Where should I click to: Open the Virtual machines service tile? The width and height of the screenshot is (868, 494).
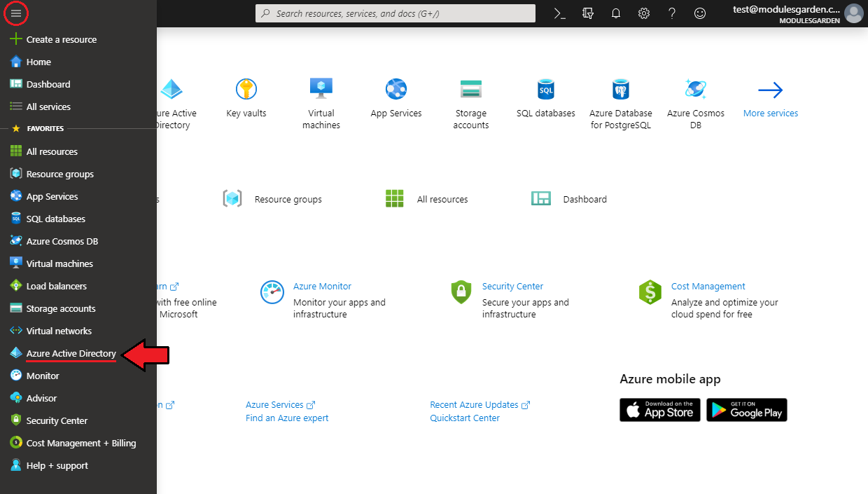[321, 103]
